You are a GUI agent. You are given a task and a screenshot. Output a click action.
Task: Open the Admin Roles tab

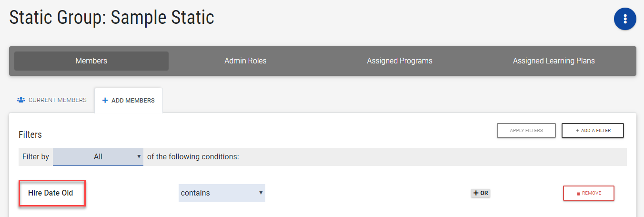pyautogui.click(x=245, y=61)
